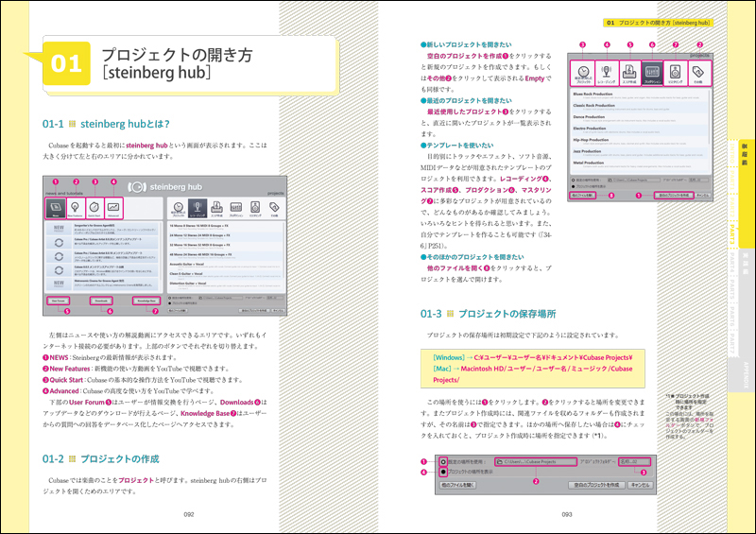Click template list scrollbar in top-right screenshot
This screenshot has height=534, width=756.
[709, 115]
